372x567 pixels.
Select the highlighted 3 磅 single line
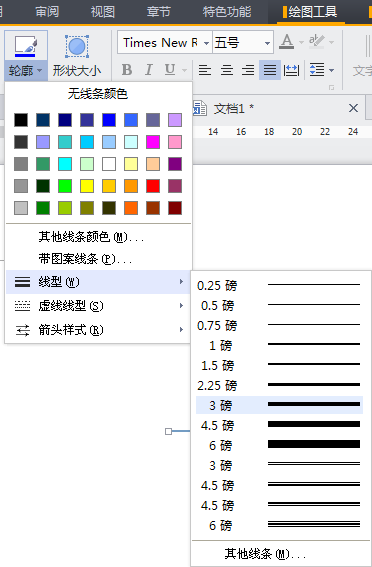(x=279, y=405)
